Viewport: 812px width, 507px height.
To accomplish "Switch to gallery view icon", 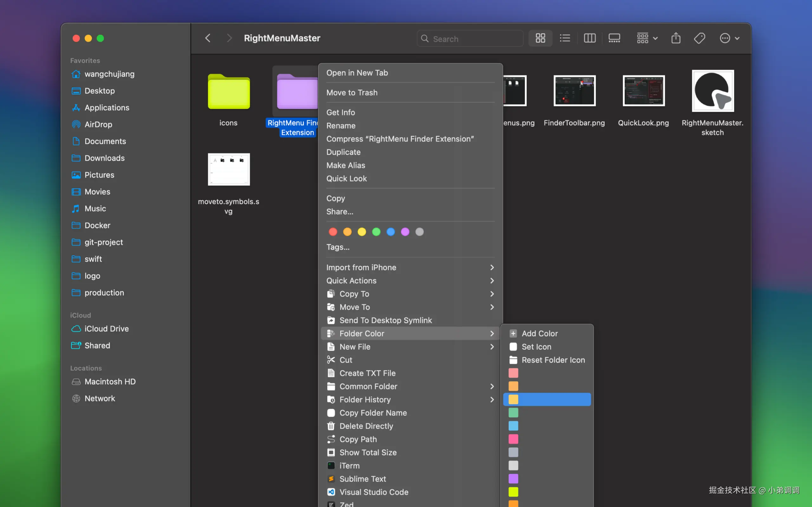I will tap(614, 38).
